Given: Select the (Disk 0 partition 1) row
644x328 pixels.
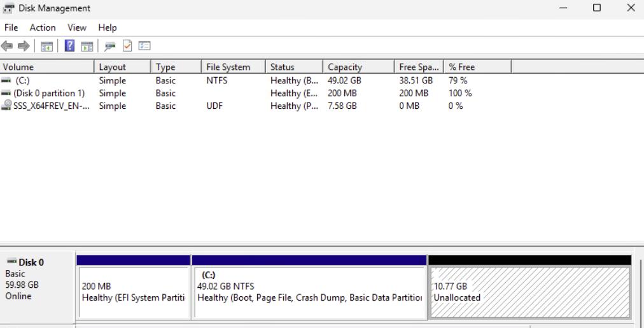Looking at the screenshot, I should pos(49,94).
